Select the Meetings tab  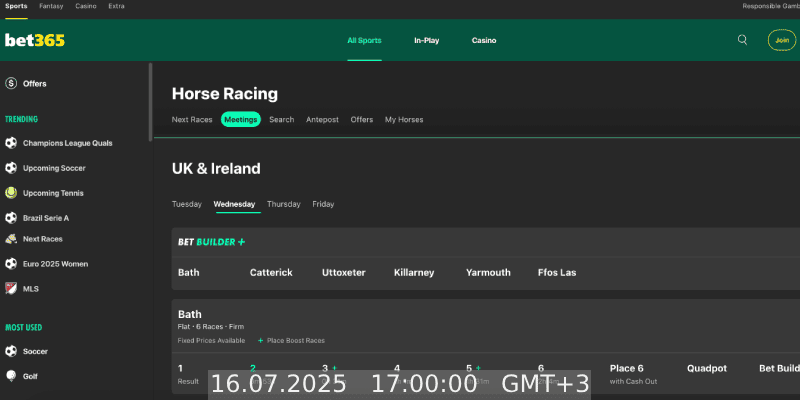pyautogui.click(x=241, y=119)
